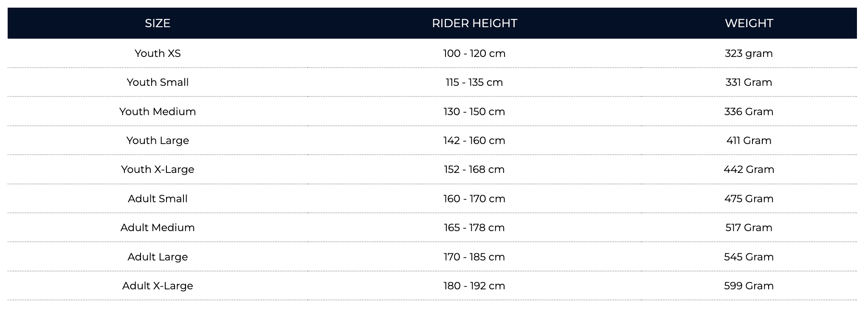This screenshot has height=311, width=868.
Task: Click the Youth Medium size label
Action: click(x=158, y=111)
